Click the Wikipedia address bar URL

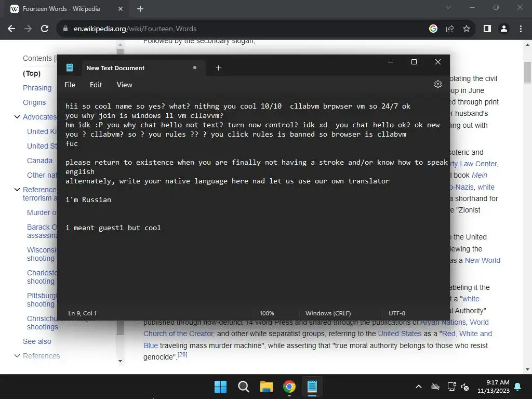point(135,29)
